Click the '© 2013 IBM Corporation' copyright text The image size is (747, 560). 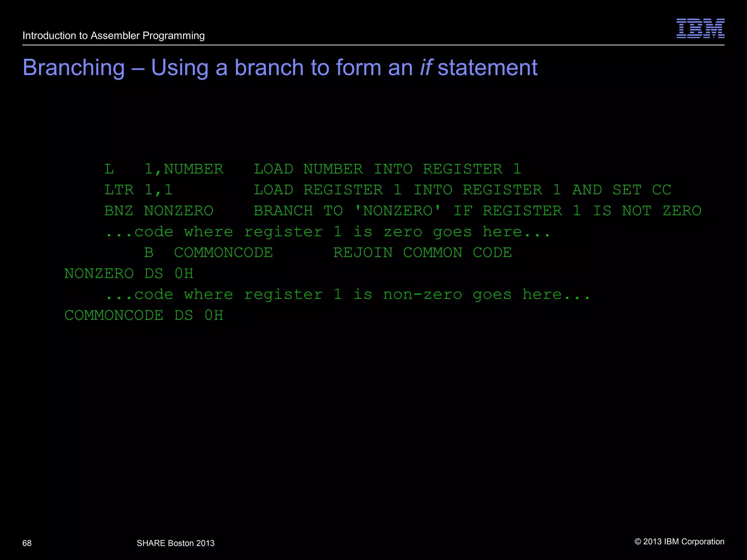[680, 542]
